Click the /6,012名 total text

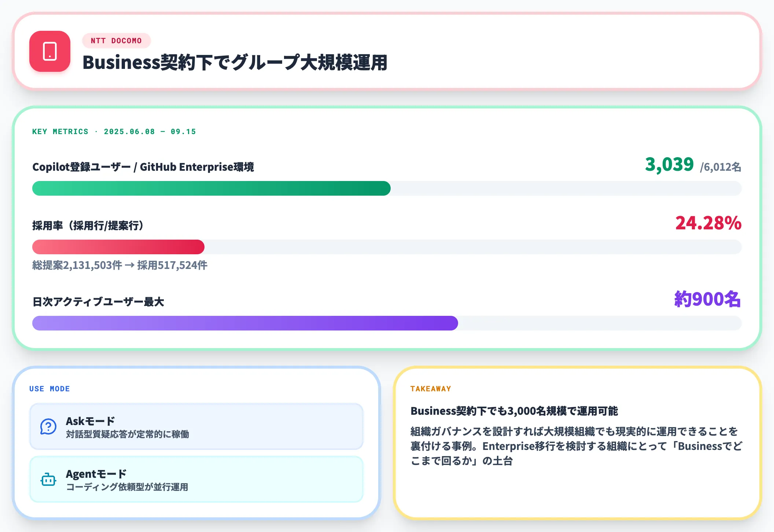[x=720, y=167]
